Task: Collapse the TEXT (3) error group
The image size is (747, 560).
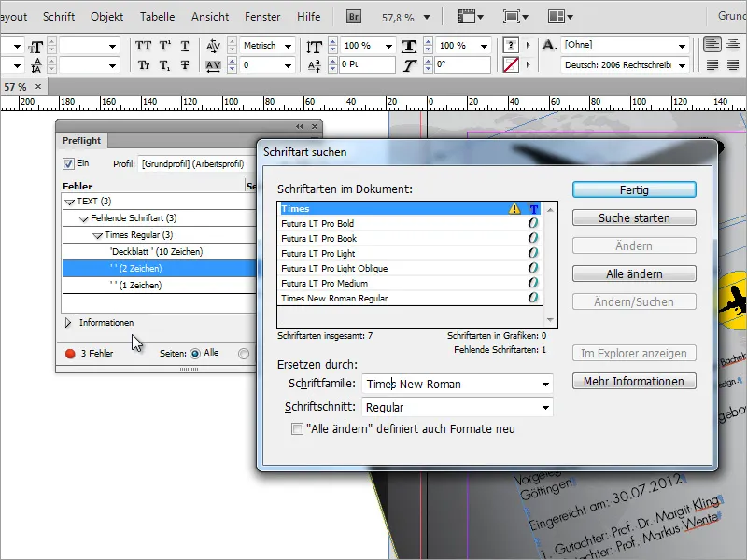Action: tap(69, 202)
